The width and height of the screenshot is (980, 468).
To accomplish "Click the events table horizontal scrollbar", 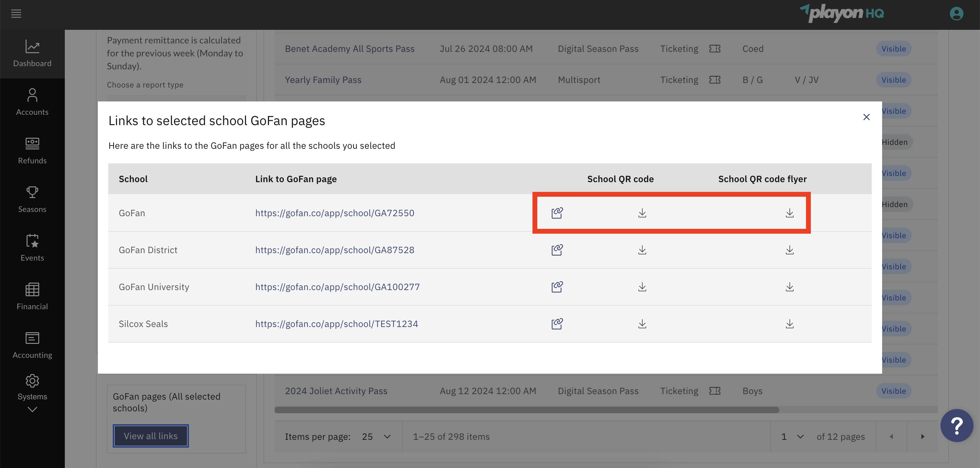I will click(x=527, y=410).
